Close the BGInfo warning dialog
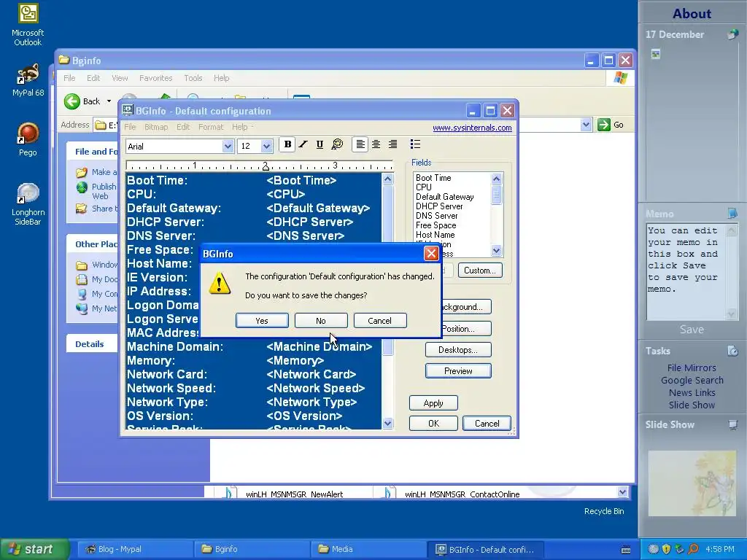Screen dimensions: 747x560 point(431,253)
